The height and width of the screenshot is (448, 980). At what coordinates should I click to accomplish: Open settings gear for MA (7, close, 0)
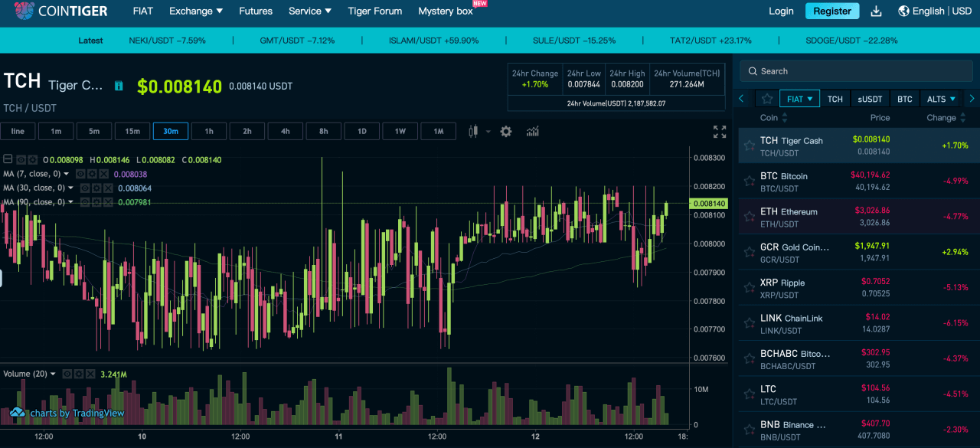click(92, 174)
